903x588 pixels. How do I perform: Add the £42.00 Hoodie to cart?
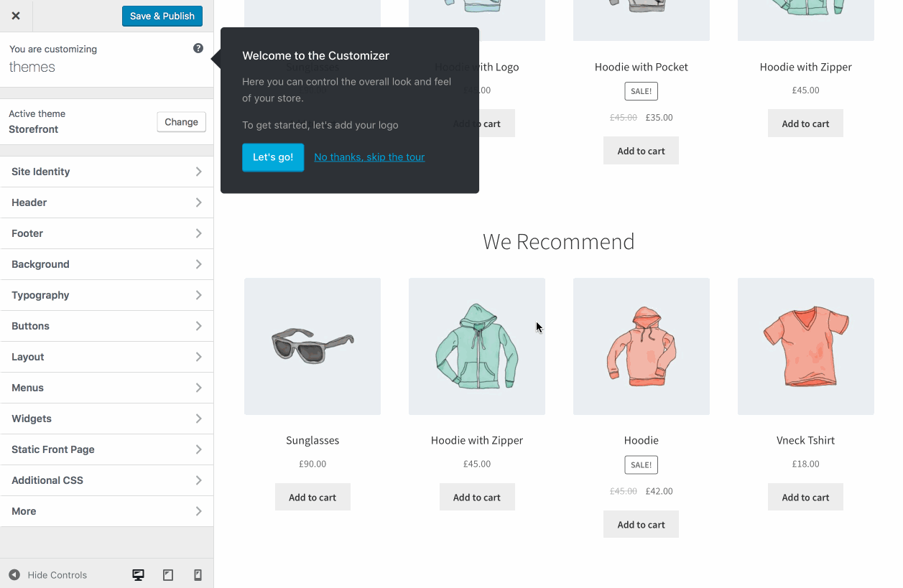[641, 525]
